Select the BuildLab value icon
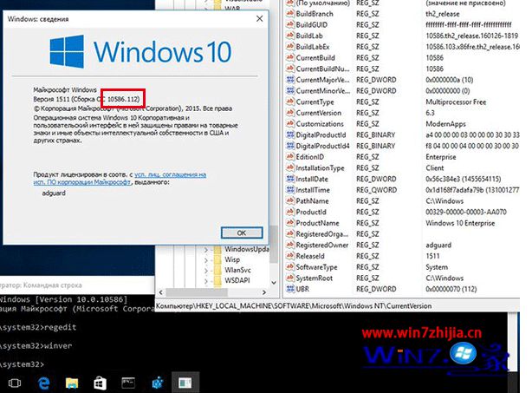 tap(290, 36)
